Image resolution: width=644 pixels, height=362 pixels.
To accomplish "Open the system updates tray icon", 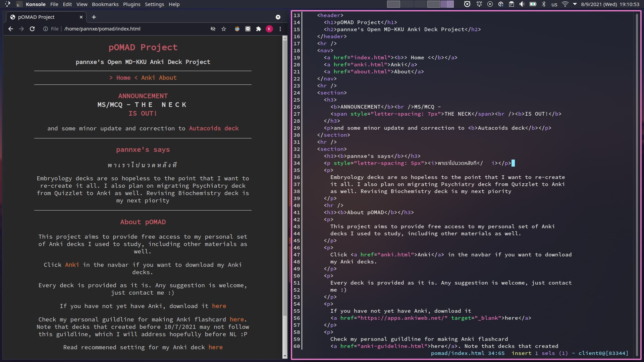I will 501,4.
